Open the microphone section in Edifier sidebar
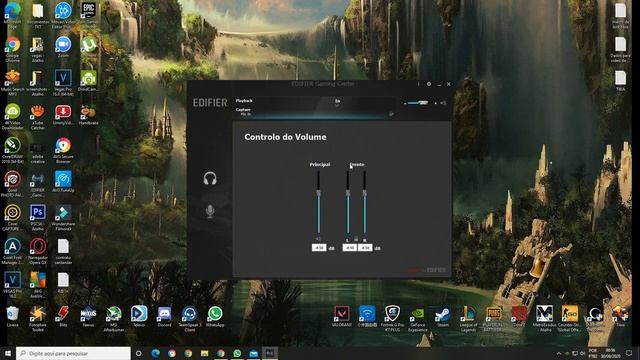Viewport: 640px width, 360px height. coord(210,211)
